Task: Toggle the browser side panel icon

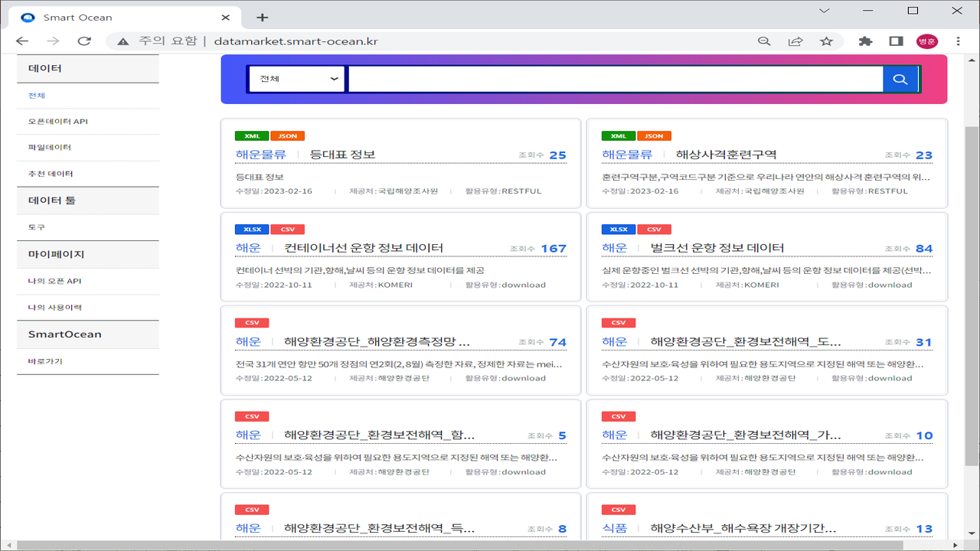Action: tap(896, 41)
